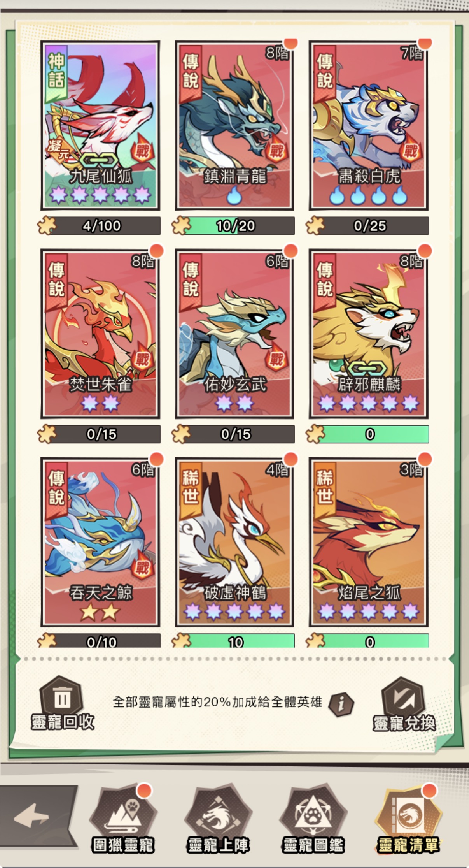Select the 靈寵清單 tab

pyautogui.click(x=408, y=818)
